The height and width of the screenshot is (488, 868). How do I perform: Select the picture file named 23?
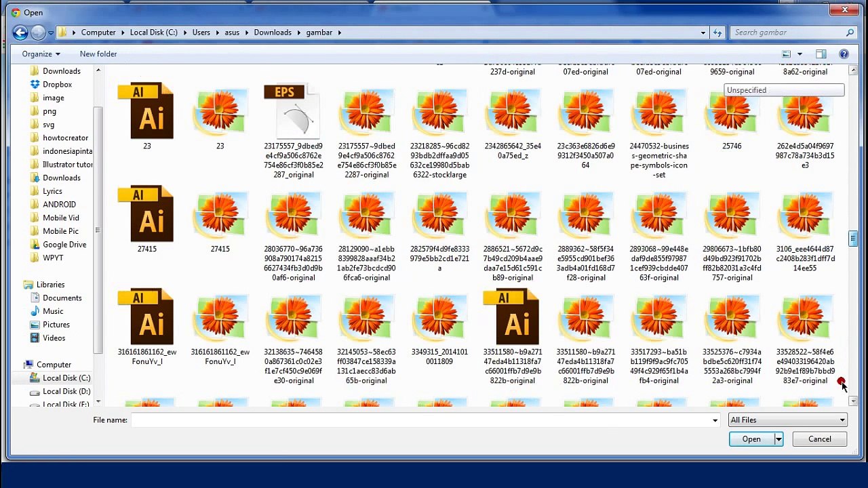click(x=220, y=117)
